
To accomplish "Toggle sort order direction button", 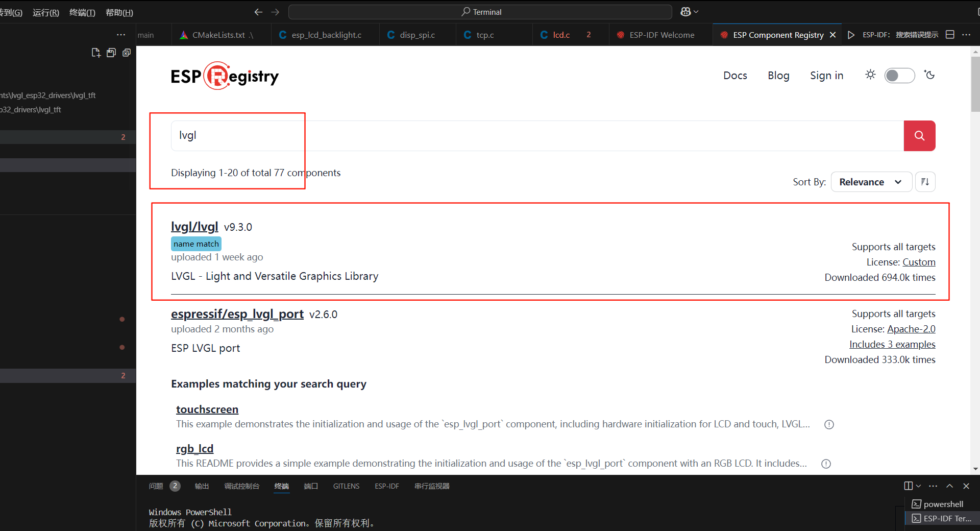I will pyautogui.click(x=925, y=182).
